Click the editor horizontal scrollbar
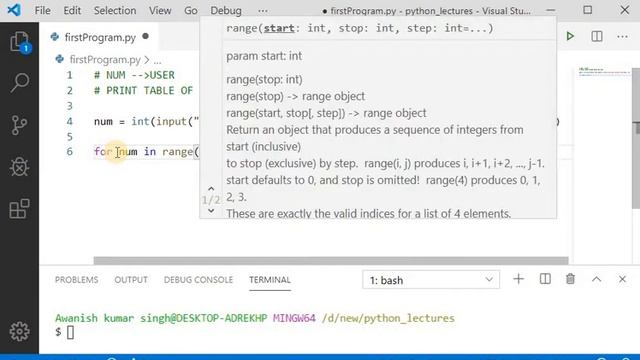 [x=331, y=260]
